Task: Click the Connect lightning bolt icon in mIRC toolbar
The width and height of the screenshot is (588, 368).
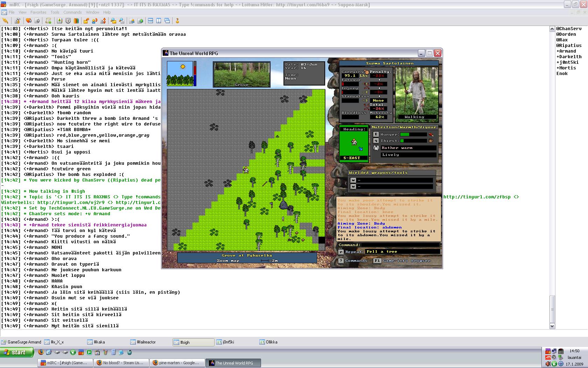Action: (x=5, y=21)
